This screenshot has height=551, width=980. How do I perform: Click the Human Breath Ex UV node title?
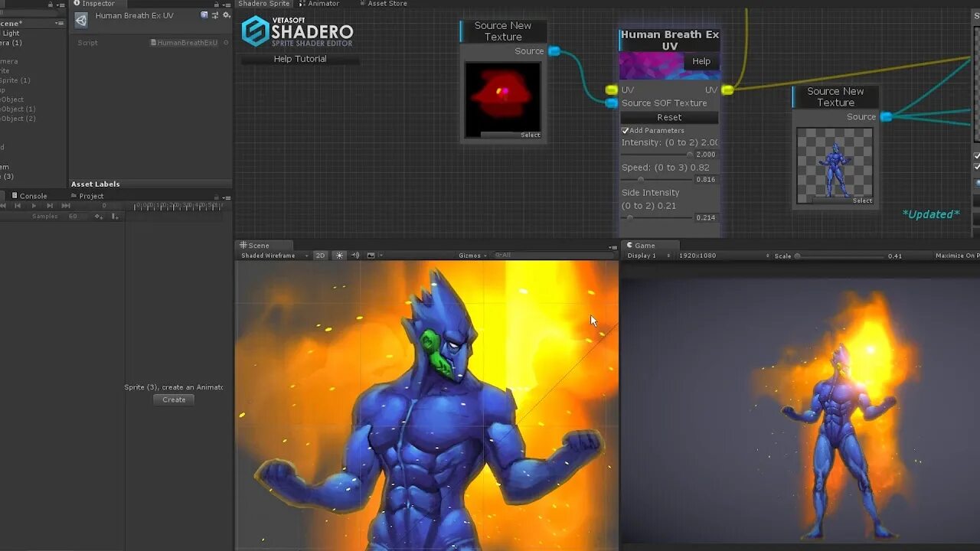(670, 41)
